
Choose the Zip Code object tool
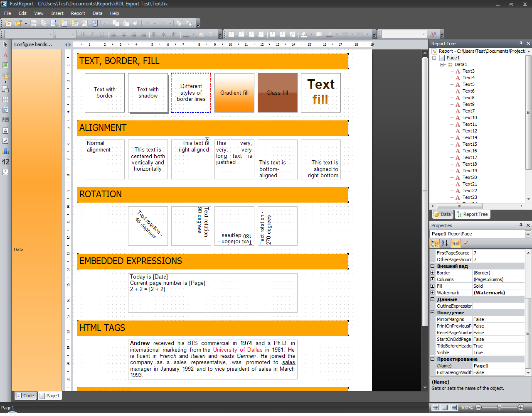pyautogui.click(x=5, y=162)
